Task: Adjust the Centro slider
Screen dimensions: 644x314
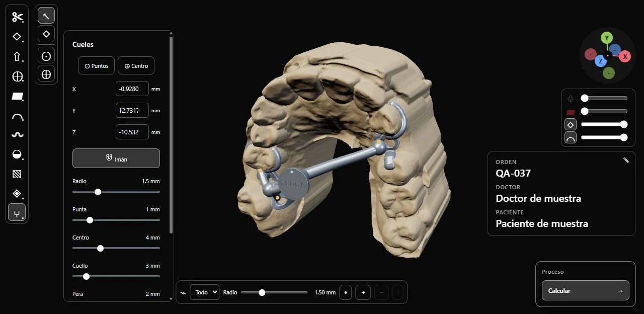Action: (x=116, y=248)
